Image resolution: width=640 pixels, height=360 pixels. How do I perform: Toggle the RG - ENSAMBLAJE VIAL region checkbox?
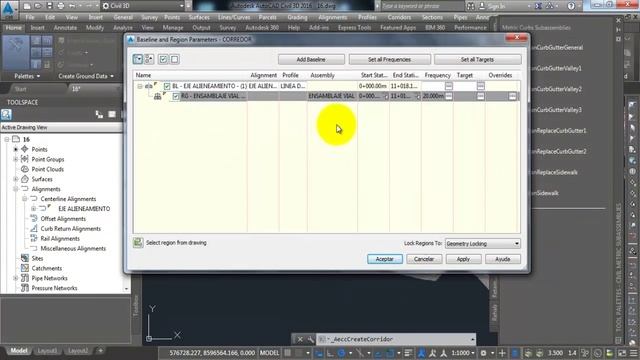click(x=176, y=96)
